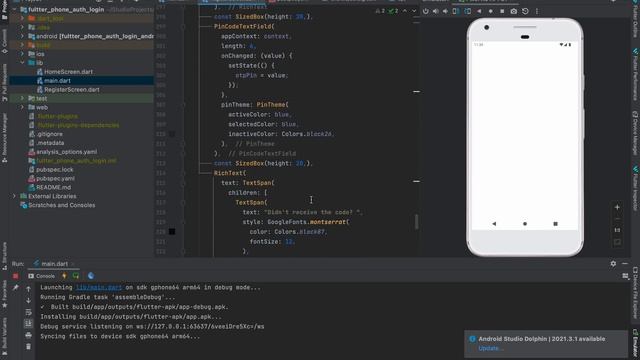640x360 pixels.
Task: Open pubspec.lock file
Action: click(54, 170)
